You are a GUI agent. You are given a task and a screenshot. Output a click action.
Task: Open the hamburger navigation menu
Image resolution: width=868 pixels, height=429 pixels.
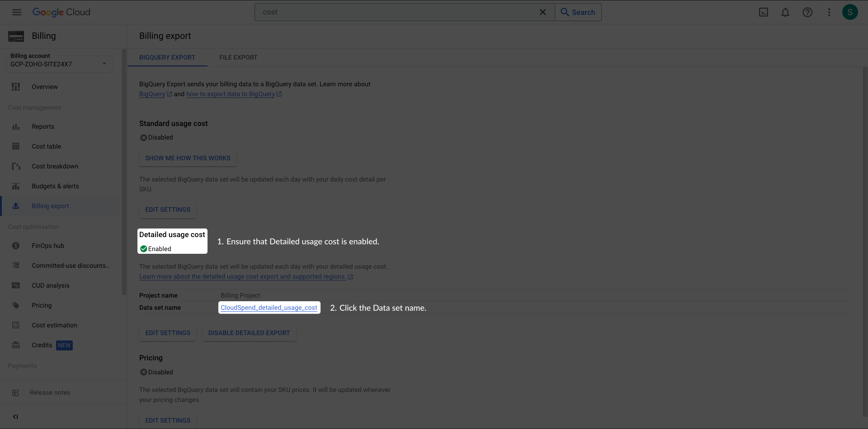pos(17,12)
